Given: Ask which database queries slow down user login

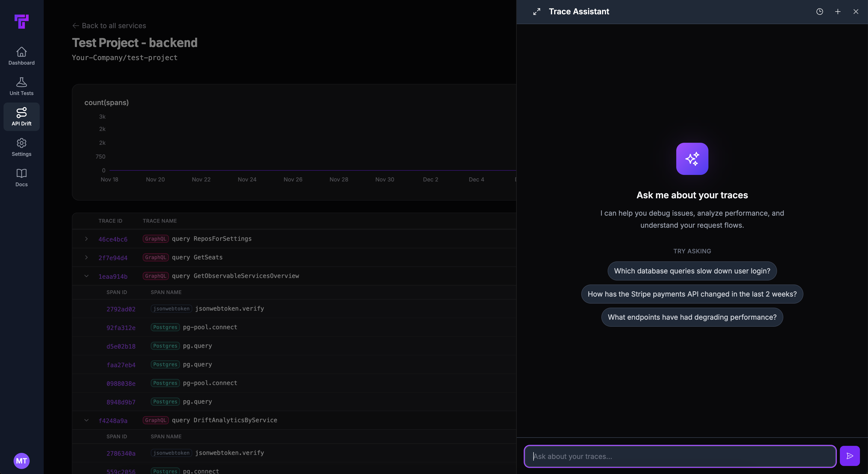Looking at the screenshot, I should [692, 271].
